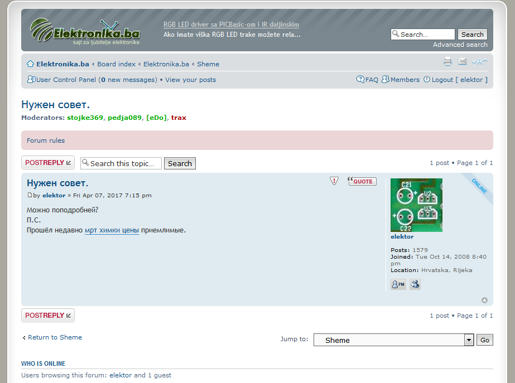Click the top POSTREPLY button
Viewport: 515px width, 383px height.
[48, 163]
